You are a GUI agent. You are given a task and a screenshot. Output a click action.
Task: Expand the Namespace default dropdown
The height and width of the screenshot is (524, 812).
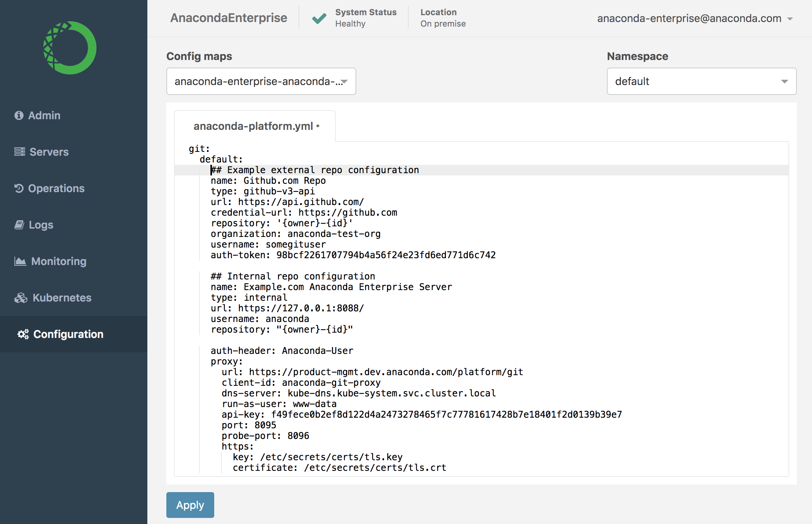pos(701,81)
